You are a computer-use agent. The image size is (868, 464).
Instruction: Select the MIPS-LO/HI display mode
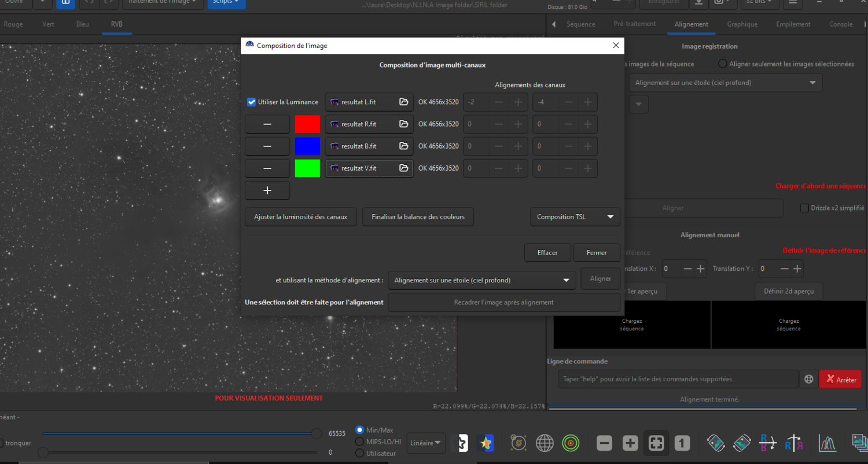coord(360,441)
